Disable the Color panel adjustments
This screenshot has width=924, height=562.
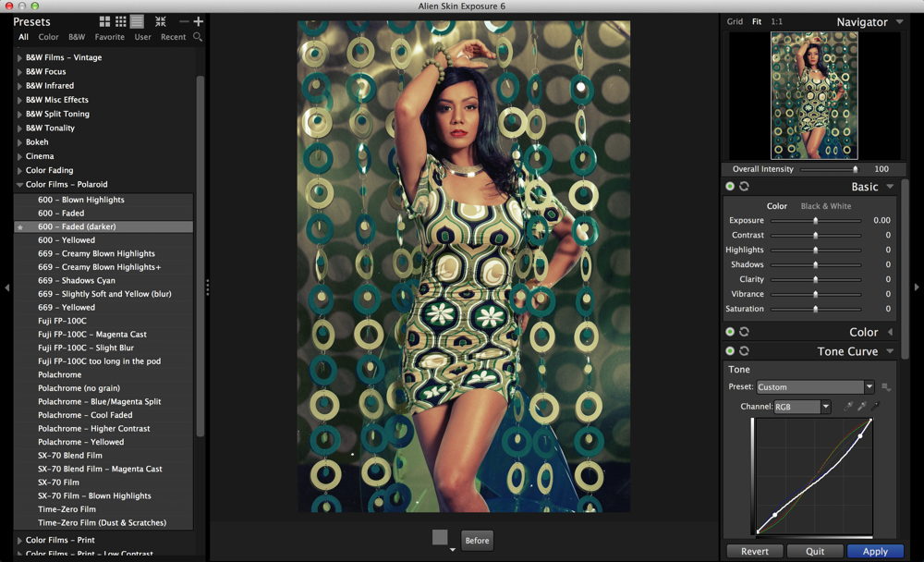(x=730, y=332)
